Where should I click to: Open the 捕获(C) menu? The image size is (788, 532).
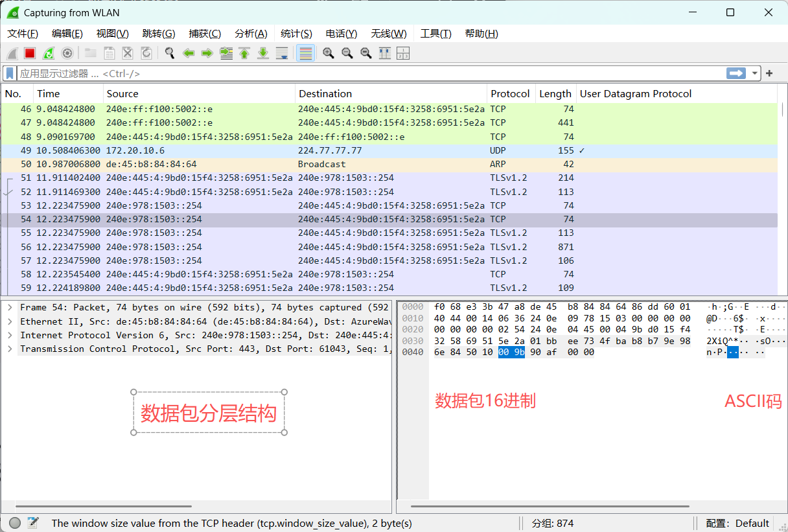pos(205,34)
